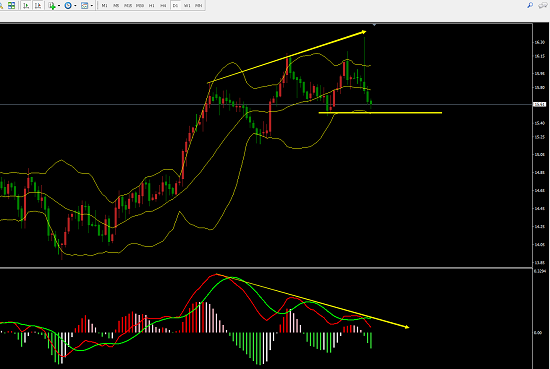Screen dimensions: 550x369
Task: Toggle the Chart Shift button
Action: [38, 5]
